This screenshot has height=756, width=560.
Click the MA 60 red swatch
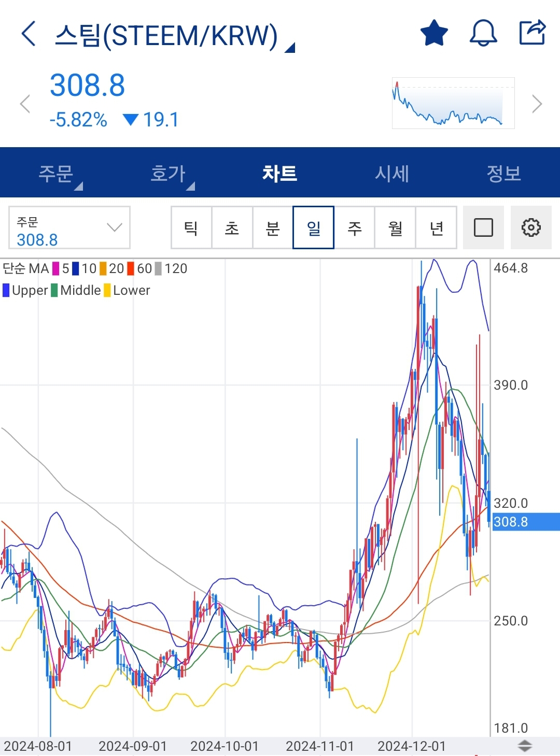point(131,268)
